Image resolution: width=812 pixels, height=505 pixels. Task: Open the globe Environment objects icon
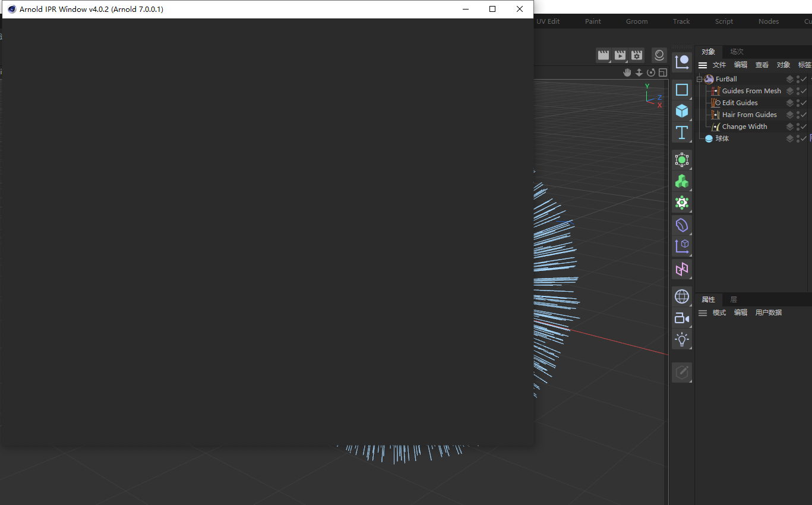pyautogui.click(x=682, y=296)
